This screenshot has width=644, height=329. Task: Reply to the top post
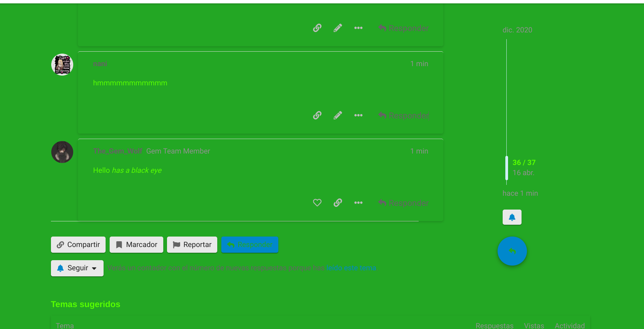click(x=403, y=28)
